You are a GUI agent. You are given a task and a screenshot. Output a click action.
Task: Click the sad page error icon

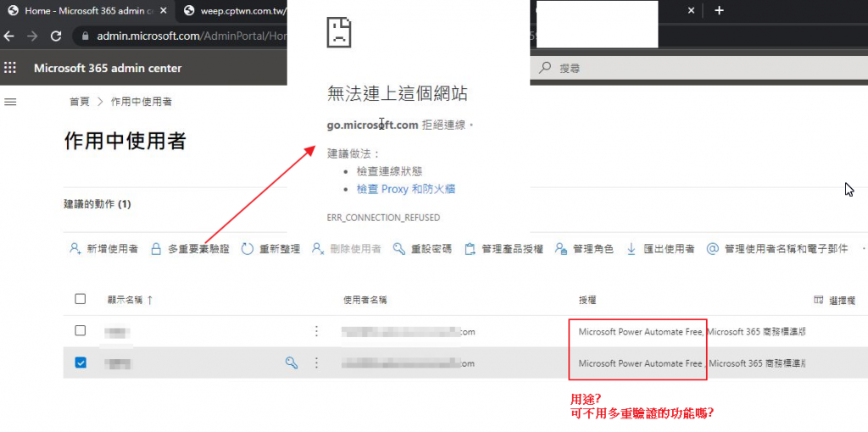click(x=339, y=33)
